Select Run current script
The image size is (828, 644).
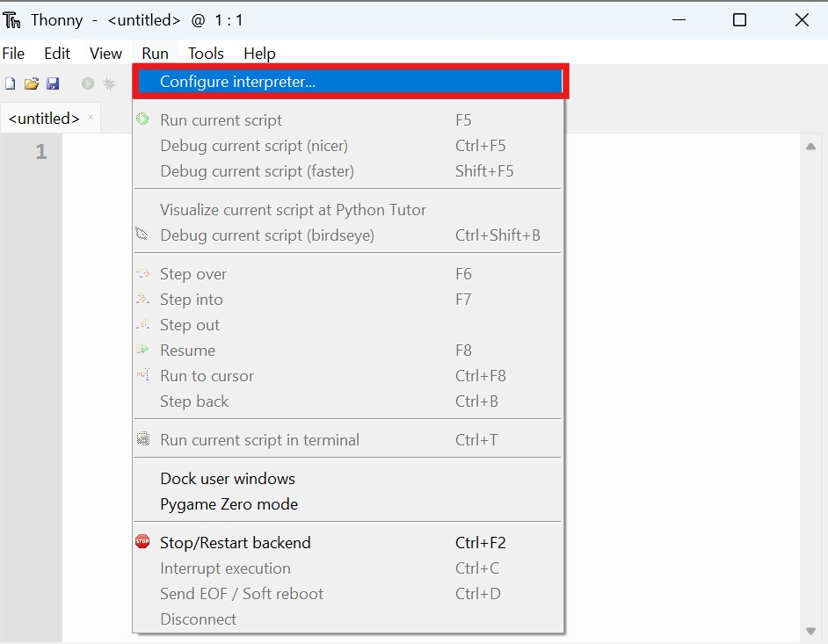point(349,120)
